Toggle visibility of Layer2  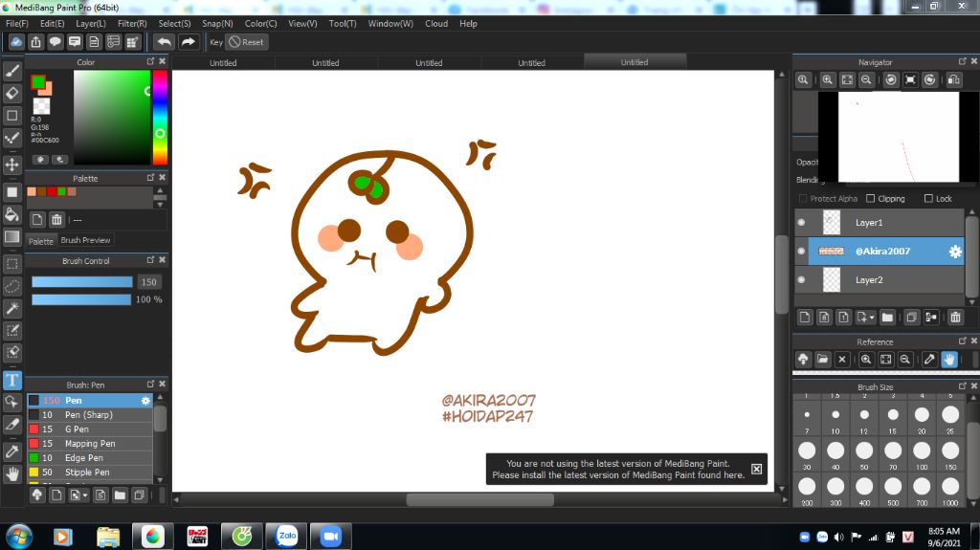[x=801, y=280]
